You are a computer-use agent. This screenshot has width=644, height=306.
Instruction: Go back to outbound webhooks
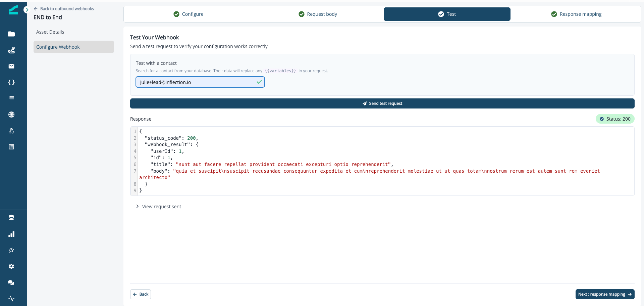tap(64, 9)
